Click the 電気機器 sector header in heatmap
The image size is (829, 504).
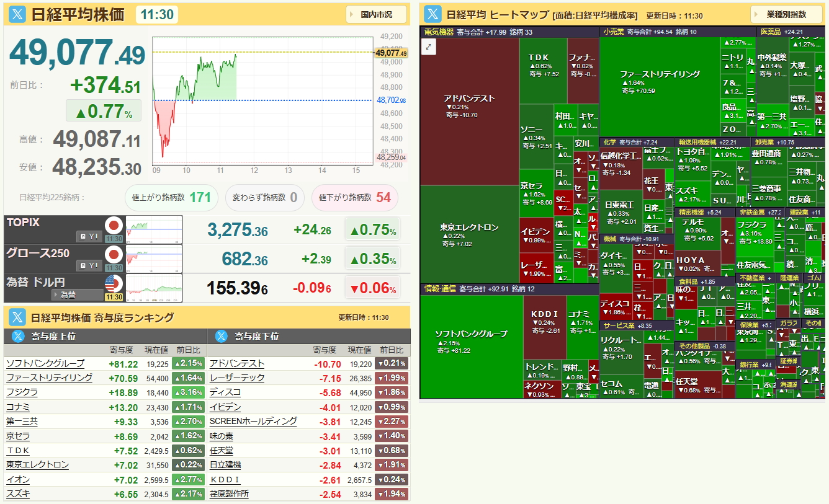click(437, 32)
